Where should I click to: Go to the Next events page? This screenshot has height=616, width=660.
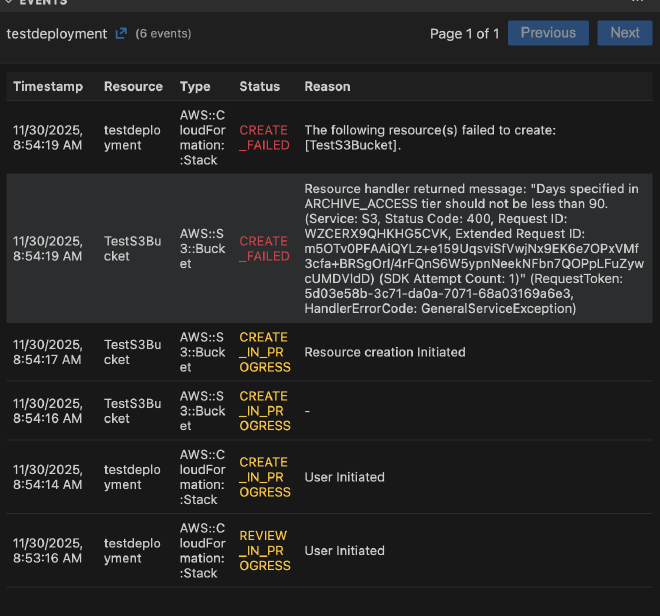click(x=624, y=33)
